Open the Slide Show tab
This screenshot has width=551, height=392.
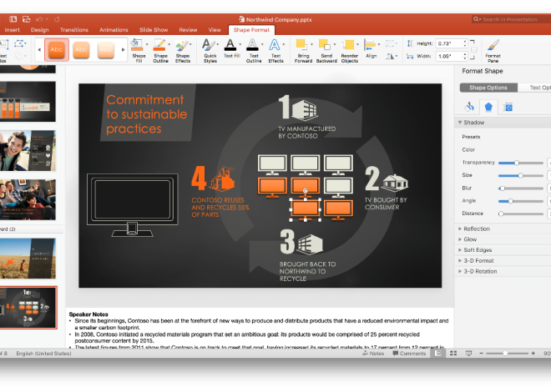pyautogui.click(x=154, y=30)
